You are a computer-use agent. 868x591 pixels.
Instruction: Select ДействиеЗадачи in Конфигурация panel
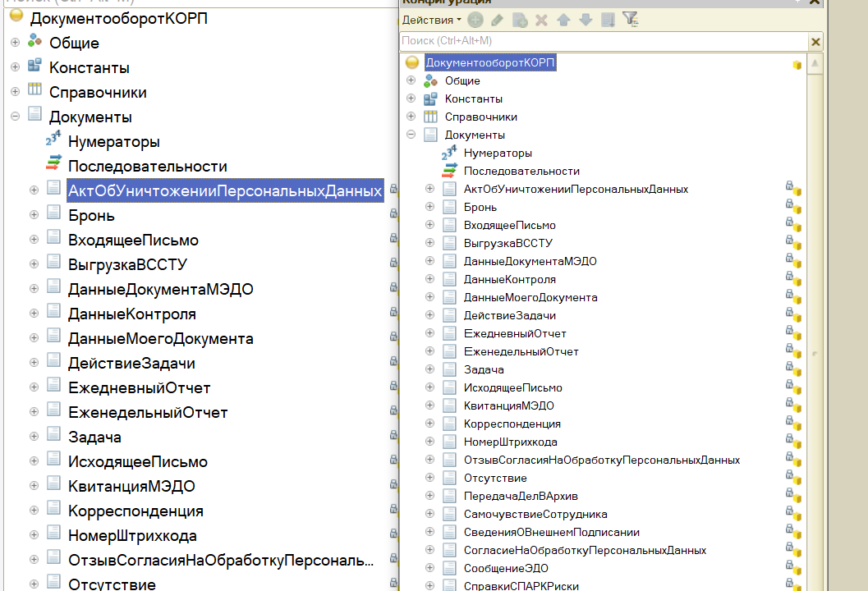(x=510, y=315)
